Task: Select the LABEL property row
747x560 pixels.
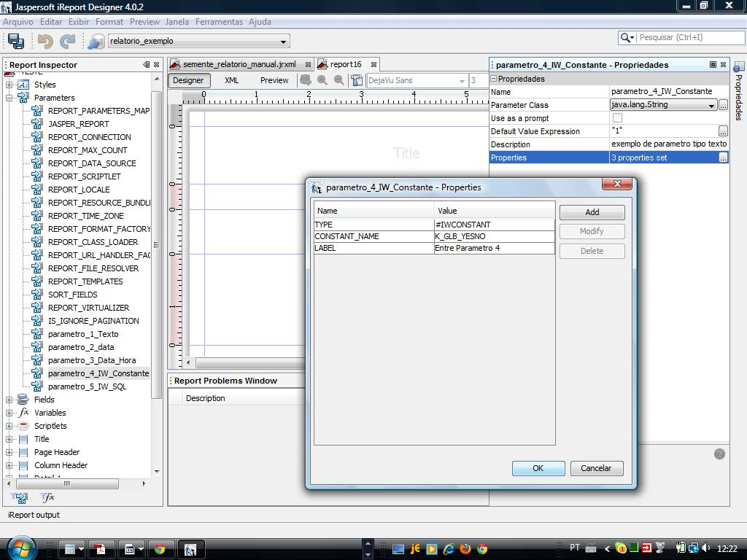Action: click(435, 248)
